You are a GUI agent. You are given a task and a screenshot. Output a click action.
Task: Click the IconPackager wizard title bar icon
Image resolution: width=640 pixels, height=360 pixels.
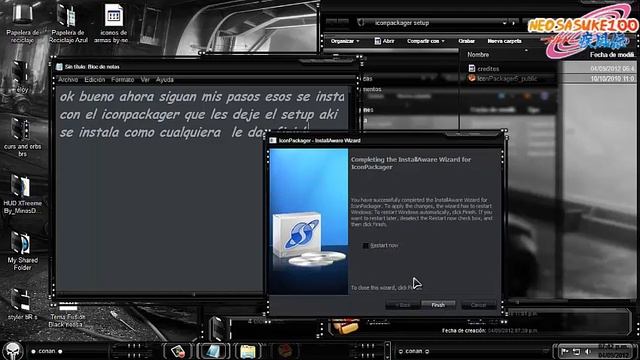[273, 140]
